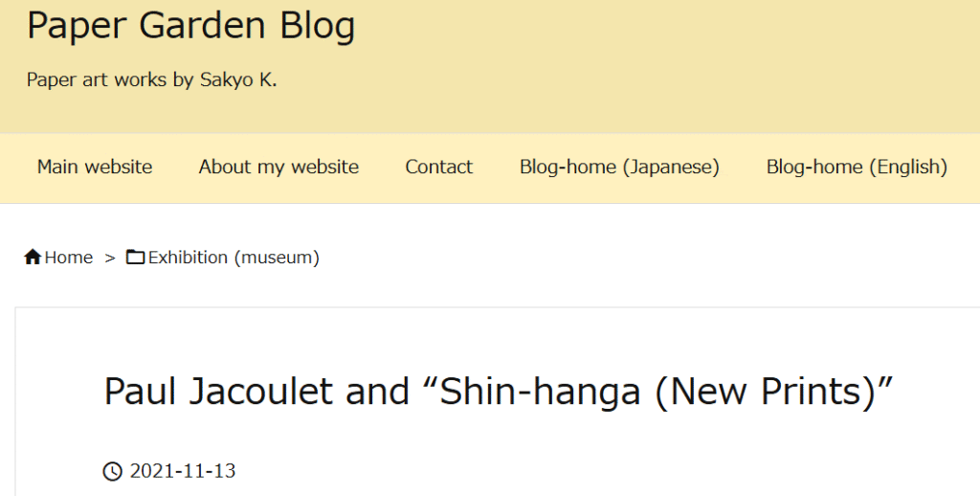Screen dimensions: 980x496
Task: Click the 2021-11-13 publish date
Action: point(183,471)
